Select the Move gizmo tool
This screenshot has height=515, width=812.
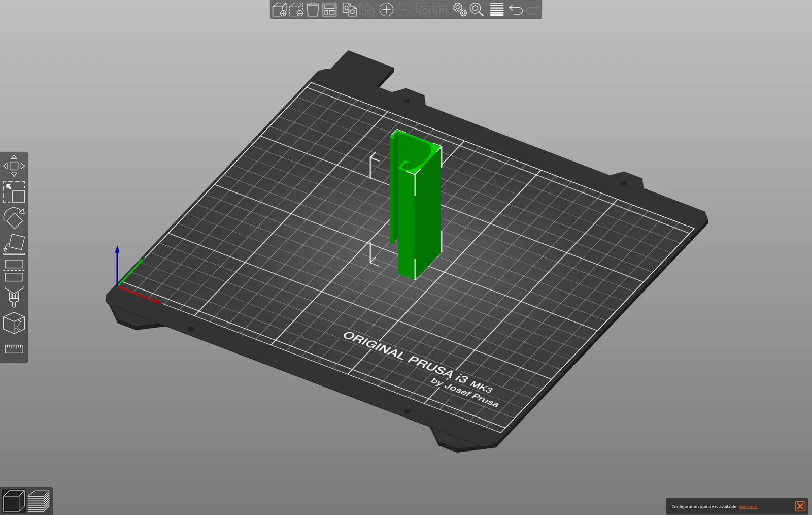click(14, 166)
